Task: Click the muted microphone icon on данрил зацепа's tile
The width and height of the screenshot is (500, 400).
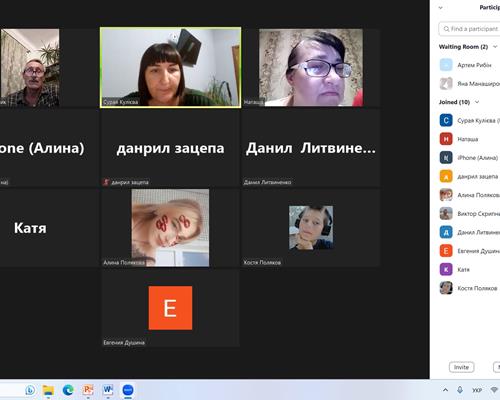Action: (x=106, y=182)
